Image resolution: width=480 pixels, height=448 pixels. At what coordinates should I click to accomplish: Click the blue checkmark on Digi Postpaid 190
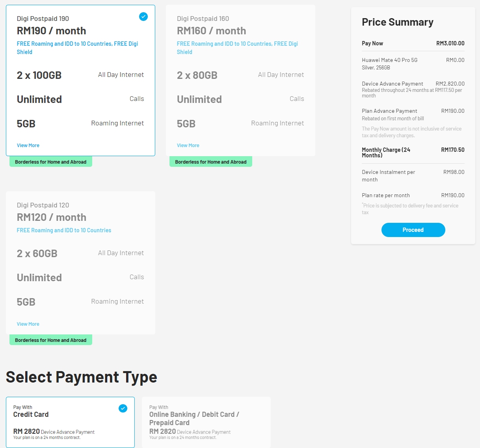click(x=143, y=17)
